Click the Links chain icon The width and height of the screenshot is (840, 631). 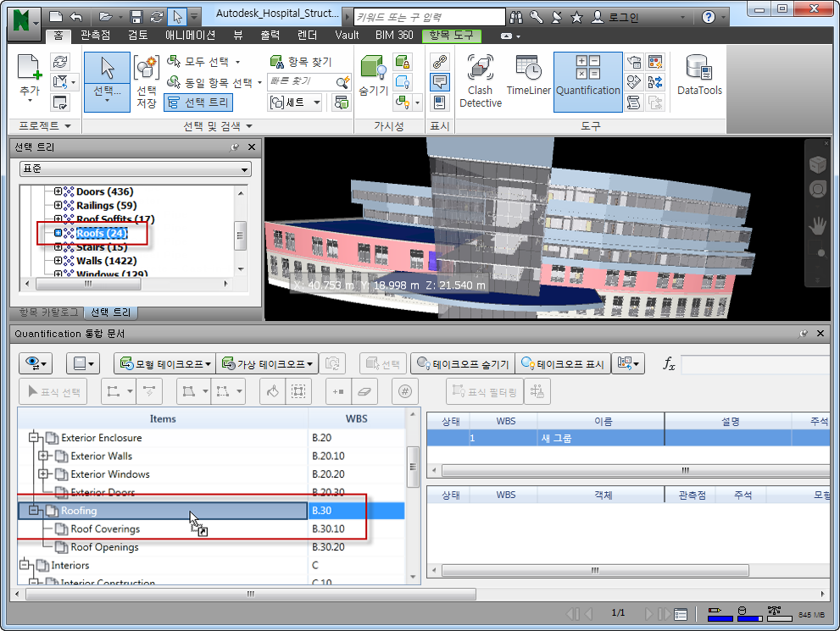[x=439, y=62]
